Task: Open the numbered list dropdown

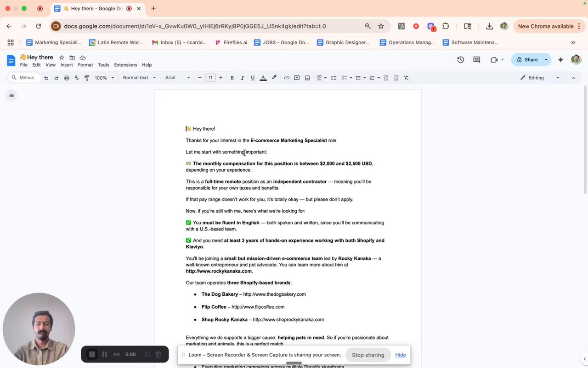Action: pos(374,78)
